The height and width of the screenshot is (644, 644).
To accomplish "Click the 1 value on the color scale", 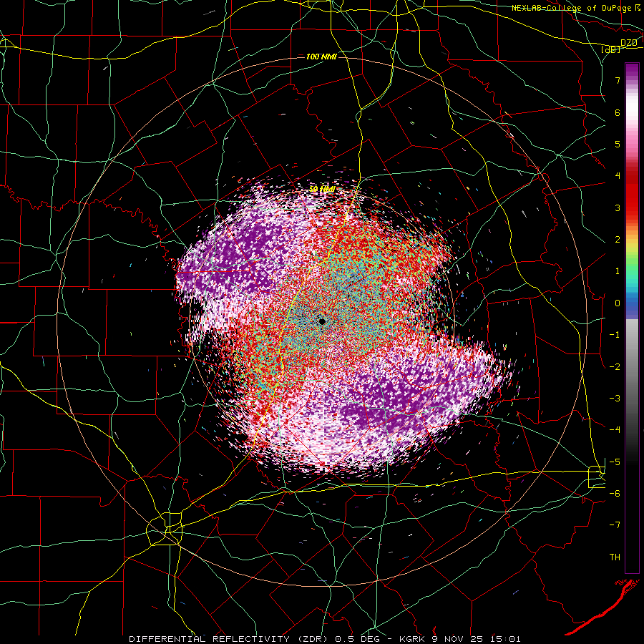I will coord(618,271).
